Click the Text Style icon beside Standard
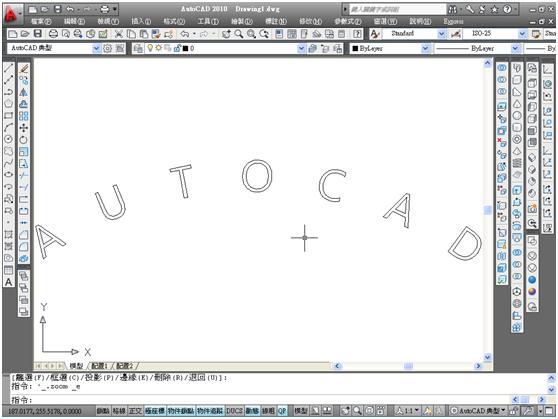 pyautogui.click(x=375, y=34)
